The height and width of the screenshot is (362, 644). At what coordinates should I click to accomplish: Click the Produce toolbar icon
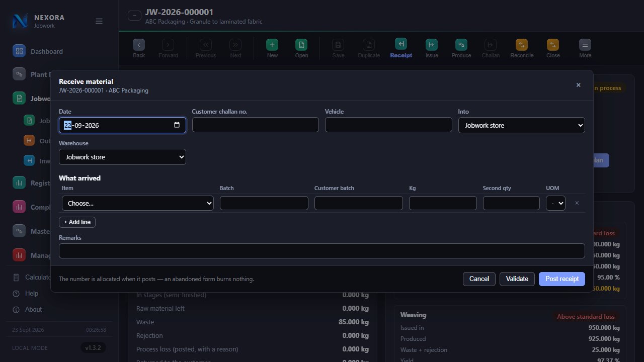pyautogui.click(x=461, y=44)
